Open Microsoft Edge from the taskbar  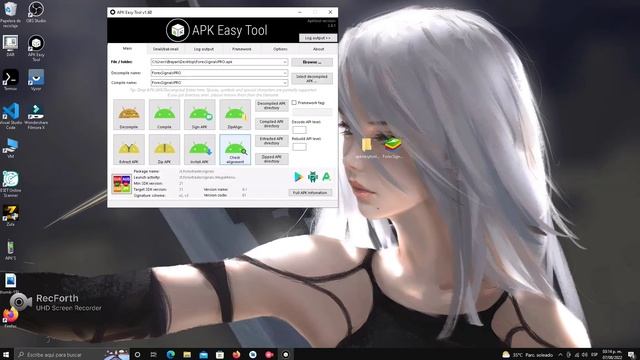coord(171,354)
